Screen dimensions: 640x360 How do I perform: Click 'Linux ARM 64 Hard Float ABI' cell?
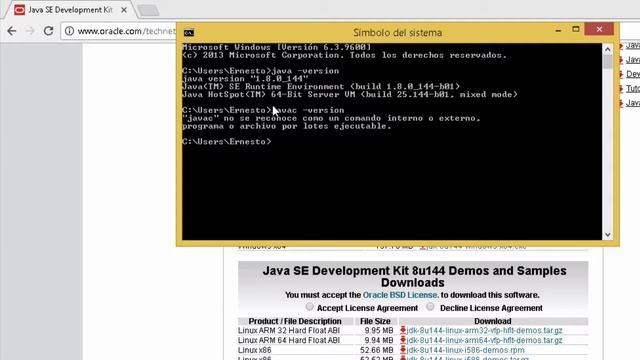(289, 340)
